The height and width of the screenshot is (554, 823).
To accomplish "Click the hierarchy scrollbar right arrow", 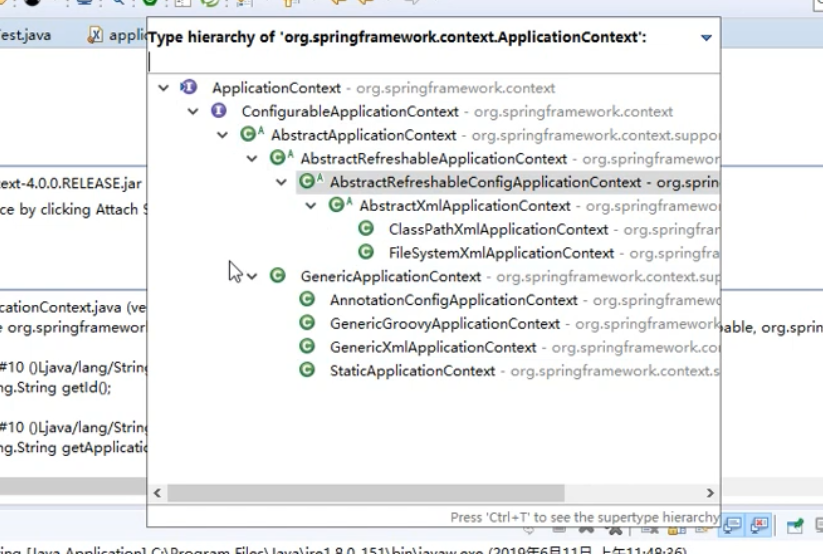I will point(710,493).
